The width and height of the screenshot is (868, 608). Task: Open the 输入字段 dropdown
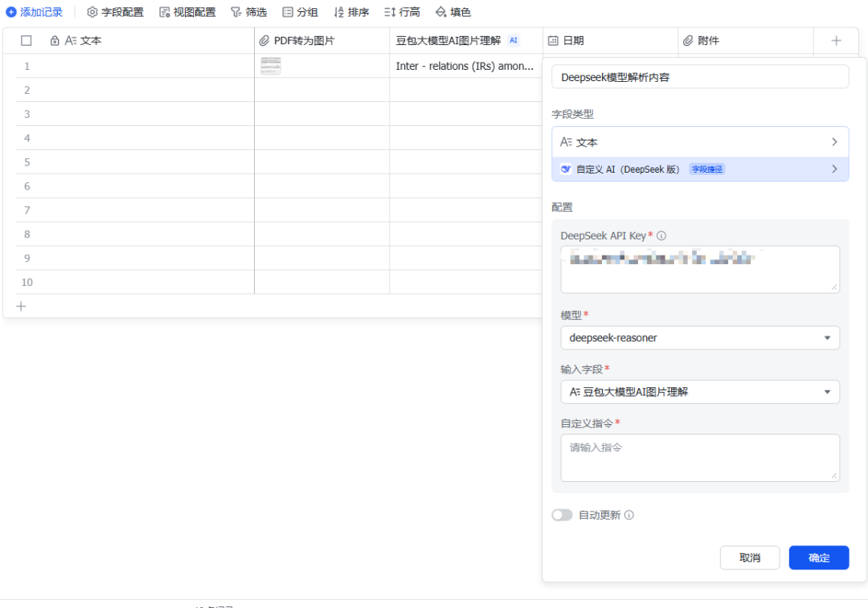tap(700, 392)
